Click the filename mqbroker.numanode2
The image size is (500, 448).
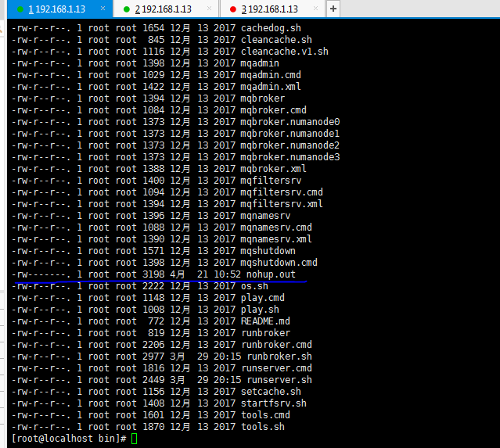[x=290, y=145]
